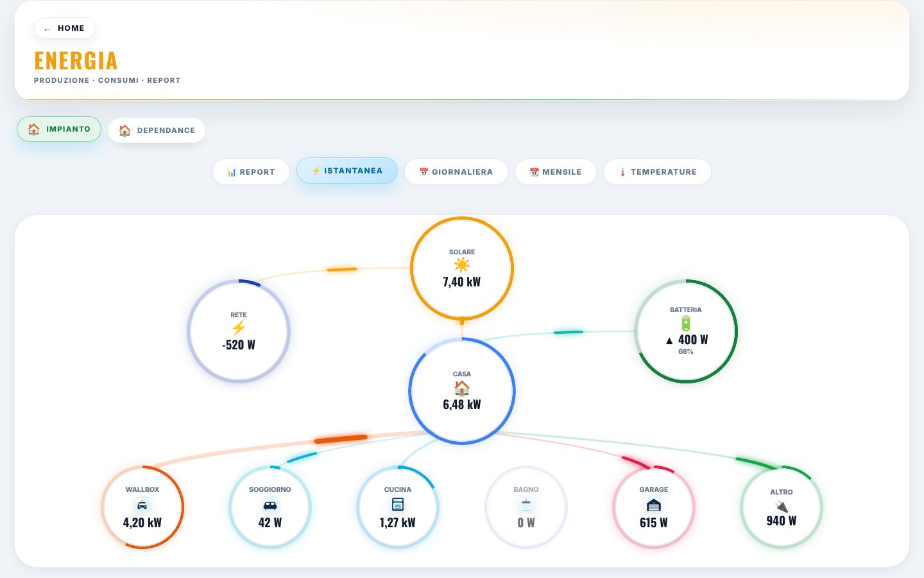
Task: Click the Garage 615 W value
Action: [x=654, y=523]
